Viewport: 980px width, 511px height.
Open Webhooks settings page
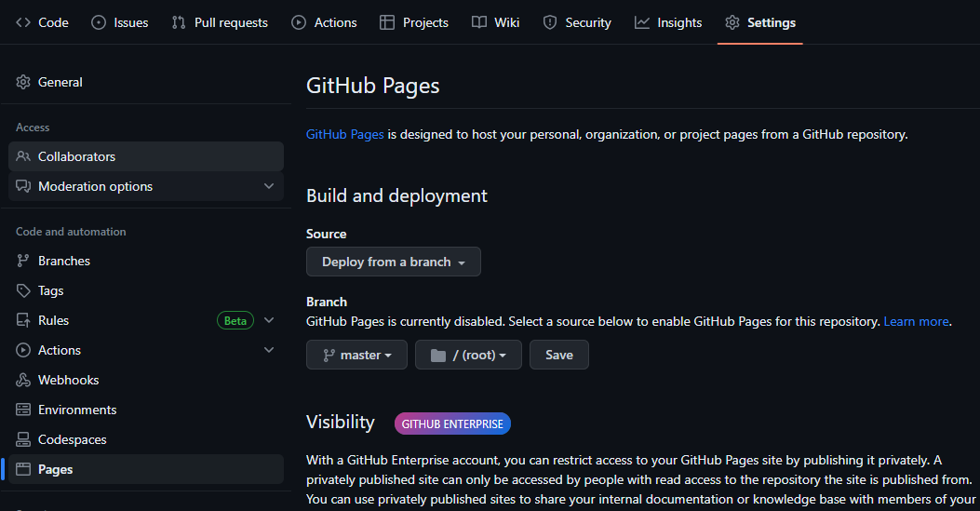pos(146,380)
